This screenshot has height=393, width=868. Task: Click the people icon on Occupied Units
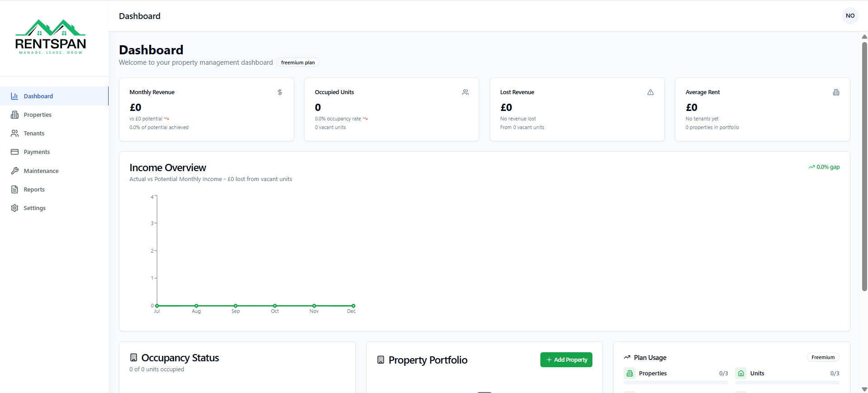tap(465, 92)
